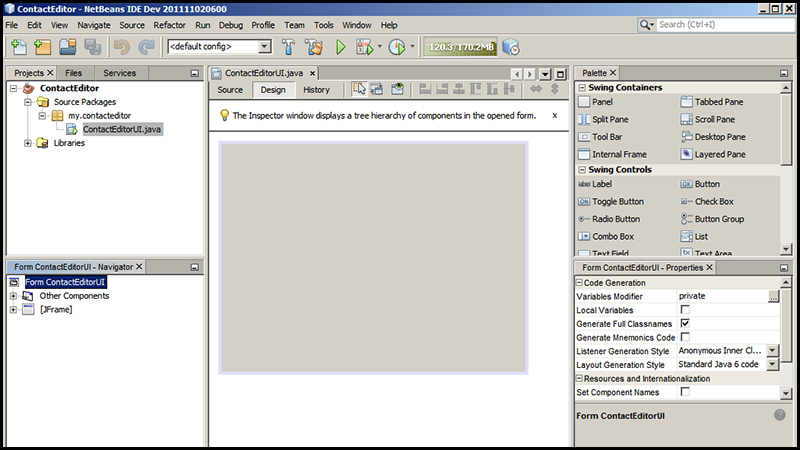Collapse the Source Packages node
Image resolution: width=800 pixels, height=450 pixels.
(x=28, y=102)
